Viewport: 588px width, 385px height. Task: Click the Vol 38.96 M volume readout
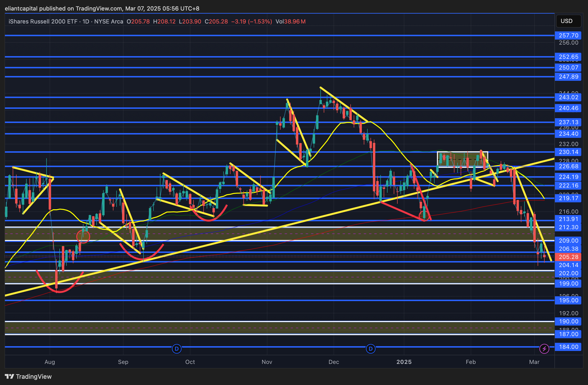(x=291, y=22)
